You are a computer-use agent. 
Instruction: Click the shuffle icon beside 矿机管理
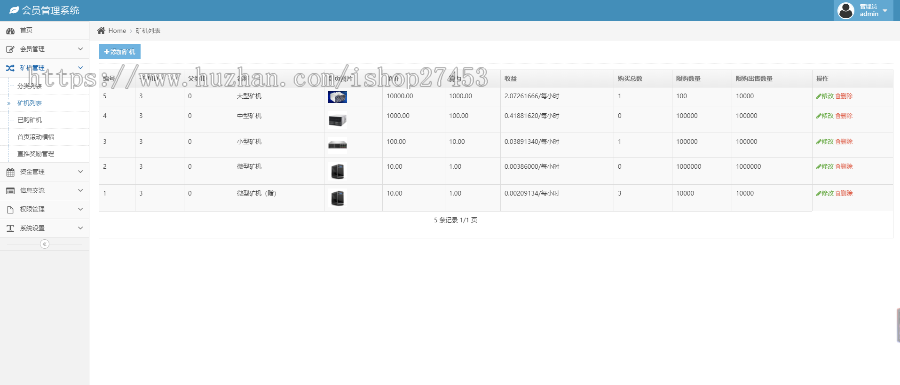point(10,68)
